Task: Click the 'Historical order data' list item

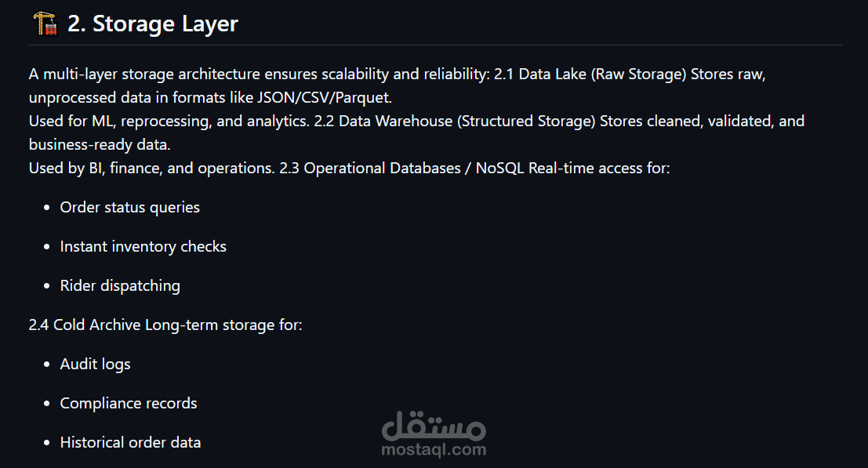Action: point(130,442)
